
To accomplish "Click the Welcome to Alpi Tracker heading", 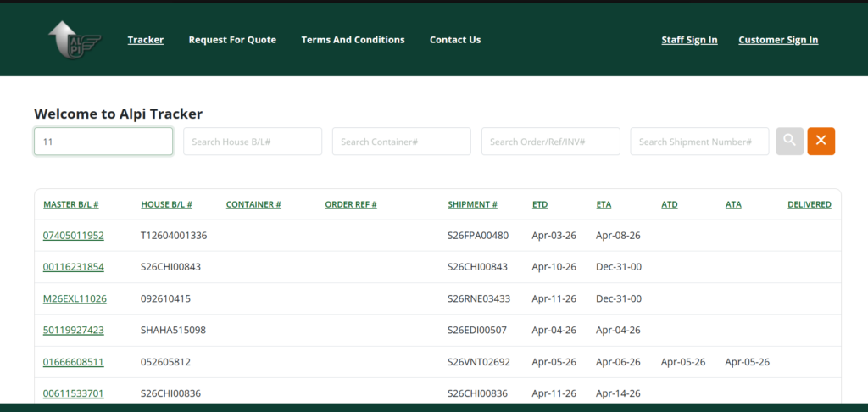I will [x=119, y=114].
